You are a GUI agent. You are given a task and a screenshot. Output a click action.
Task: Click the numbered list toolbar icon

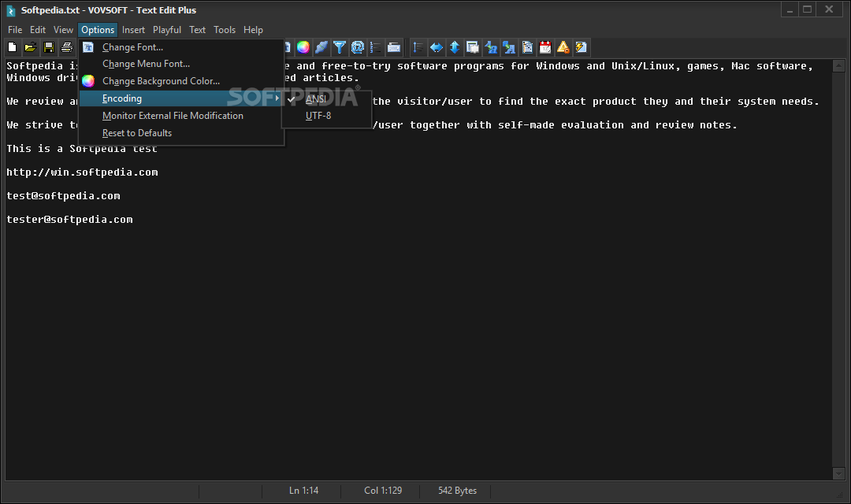(376, 48)
